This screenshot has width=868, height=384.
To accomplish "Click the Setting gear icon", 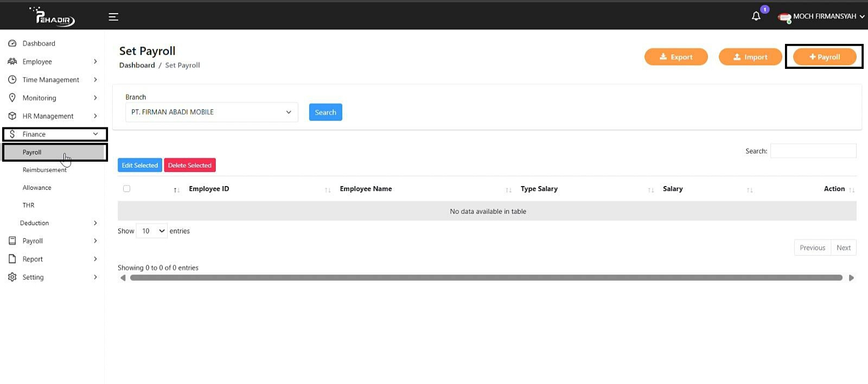I will pyautogui.click(x=12, y=277).
